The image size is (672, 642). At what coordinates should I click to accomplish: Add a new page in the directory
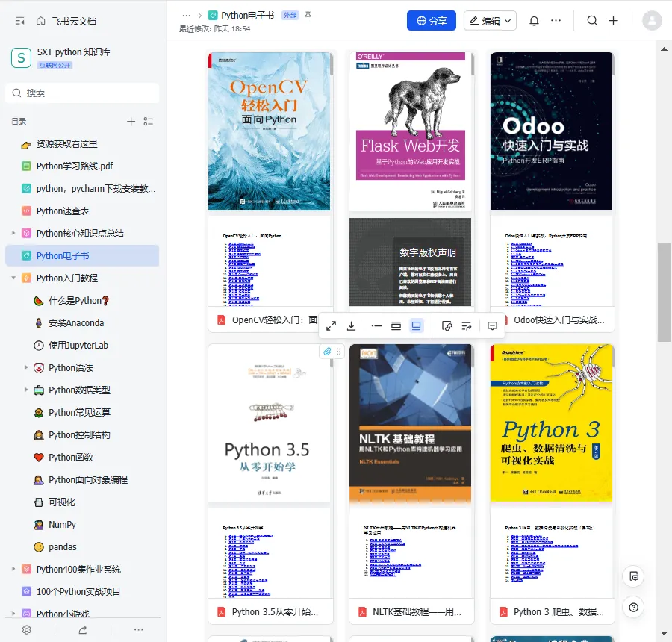tap(131, 122)
